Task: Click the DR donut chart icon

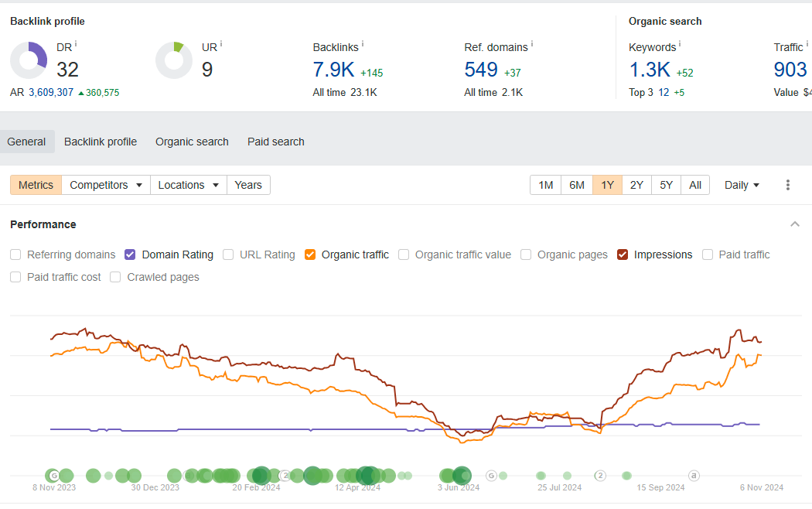Action: [x=29, y=60]
